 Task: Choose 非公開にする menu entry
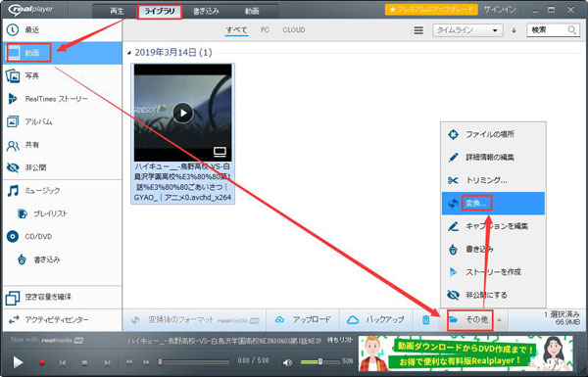click(x=493, y=296)
